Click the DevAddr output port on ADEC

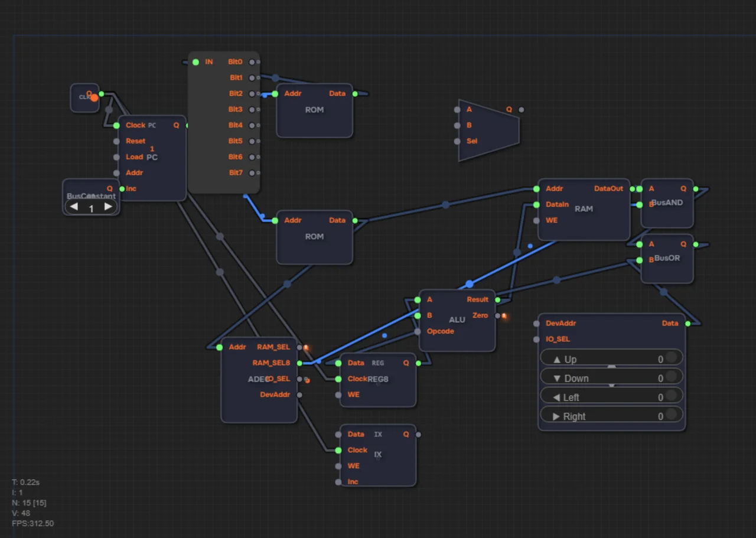click(299, 395)
